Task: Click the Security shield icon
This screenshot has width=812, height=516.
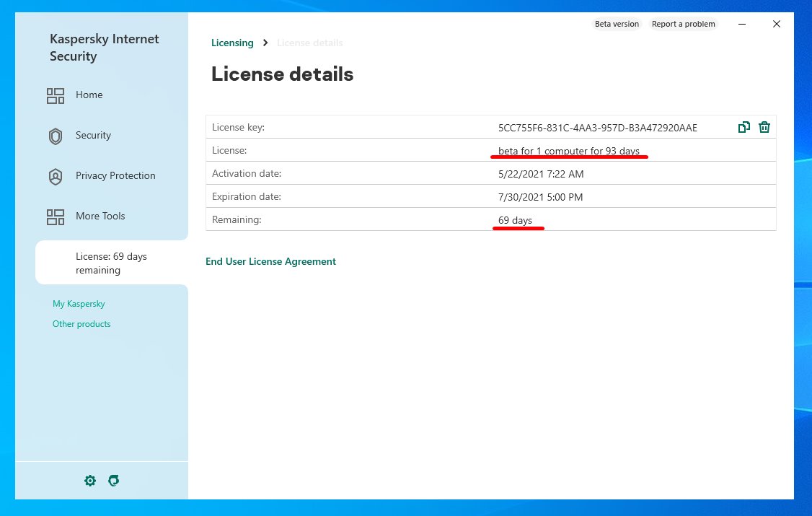Action: point(56,136)
